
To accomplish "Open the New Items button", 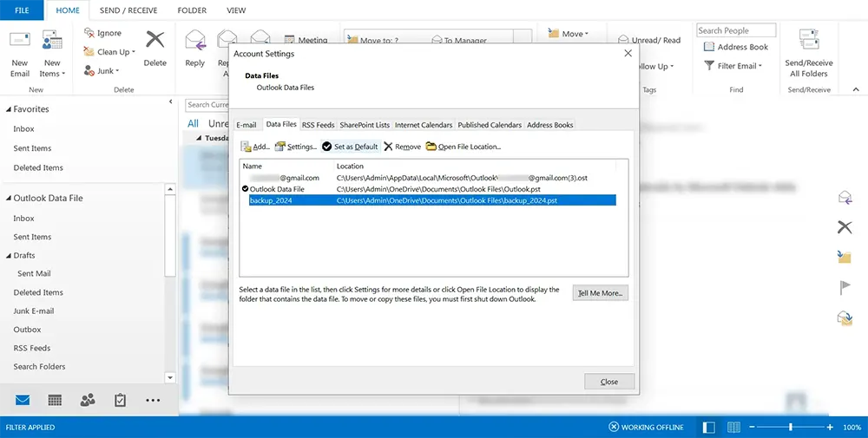I will [x=52, y=54].
